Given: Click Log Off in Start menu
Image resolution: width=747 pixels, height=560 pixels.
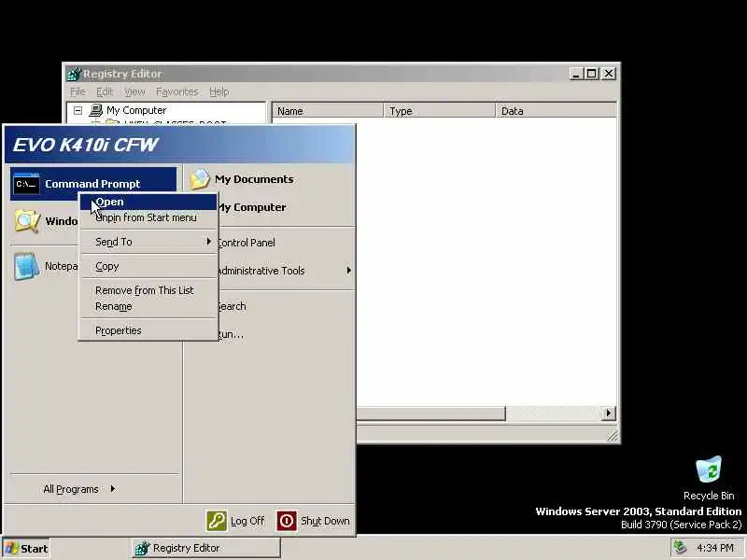Looking at the screenshot, I should pos(236,521).
